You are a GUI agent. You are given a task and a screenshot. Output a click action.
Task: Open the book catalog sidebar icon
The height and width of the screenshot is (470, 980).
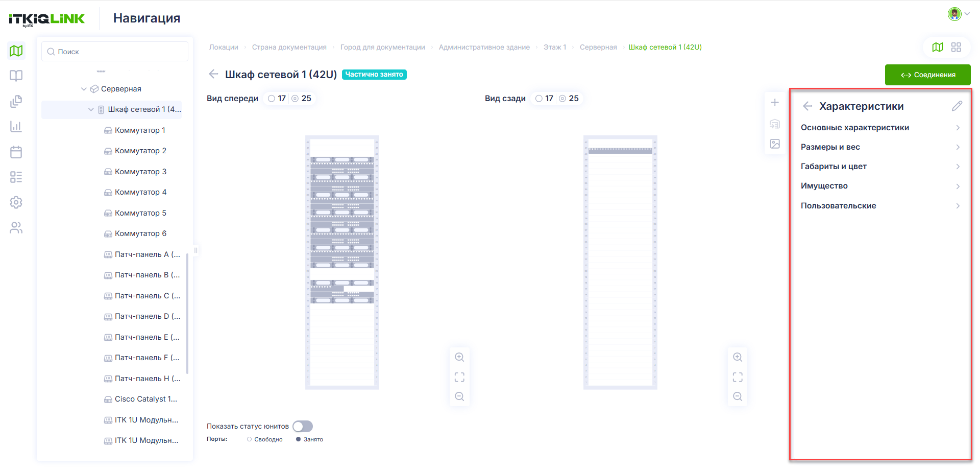16,76
